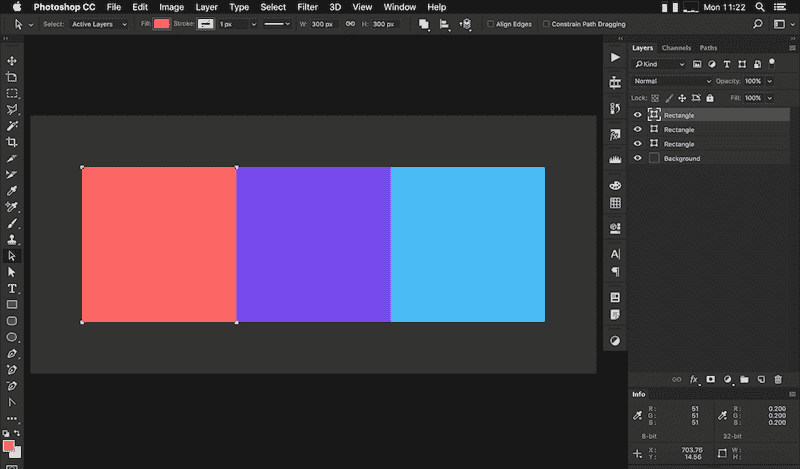Open the Actions panel play icon
The height and width of the screenshot is (469, 800).
615,57
